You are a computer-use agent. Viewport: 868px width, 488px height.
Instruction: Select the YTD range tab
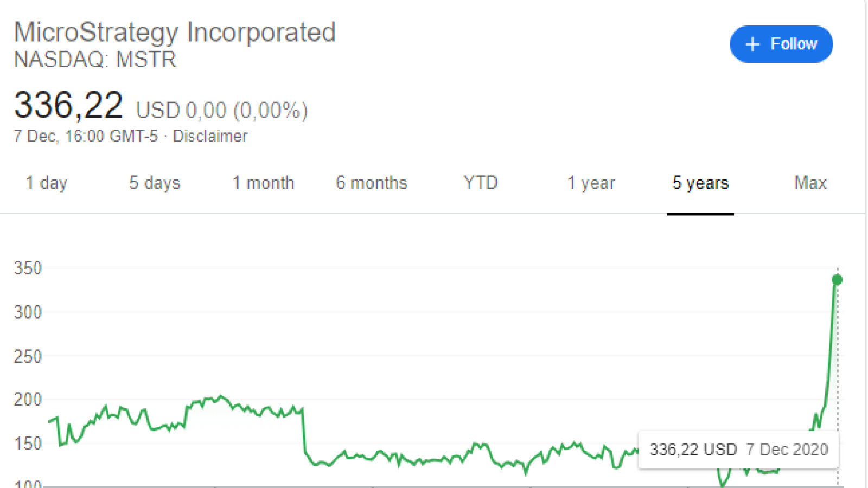pyautogui.click(x=481, y=183)
